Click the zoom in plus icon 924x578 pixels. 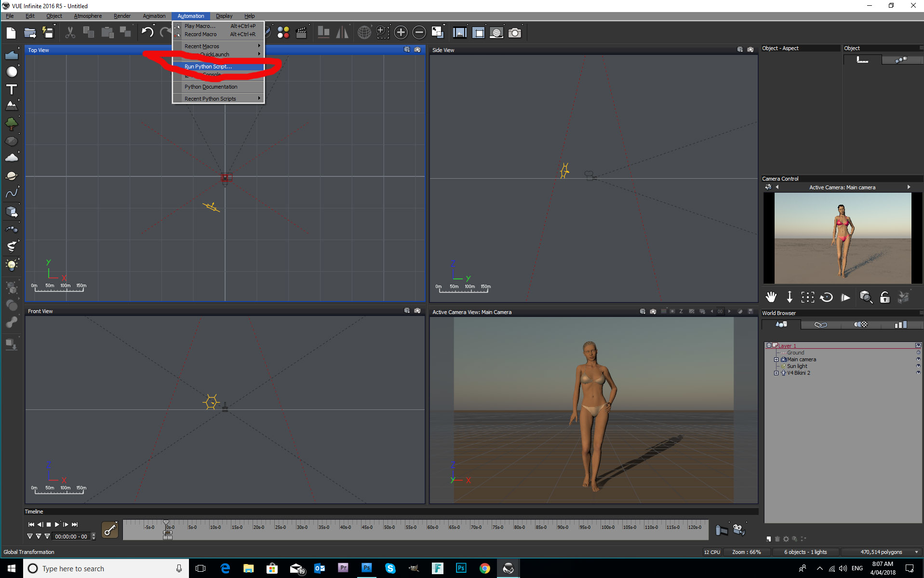(x=401, y=33)
